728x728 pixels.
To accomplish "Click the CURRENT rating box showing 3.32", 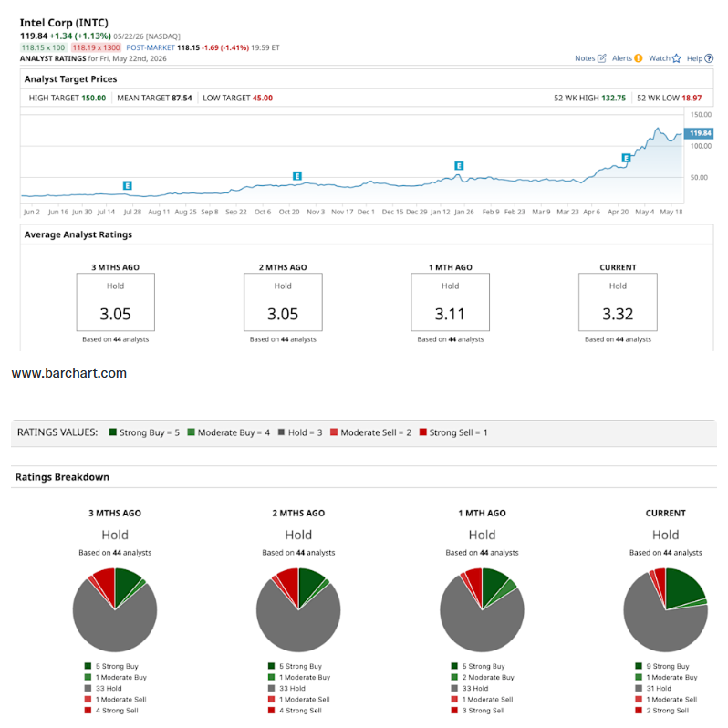I will point(618,302).
